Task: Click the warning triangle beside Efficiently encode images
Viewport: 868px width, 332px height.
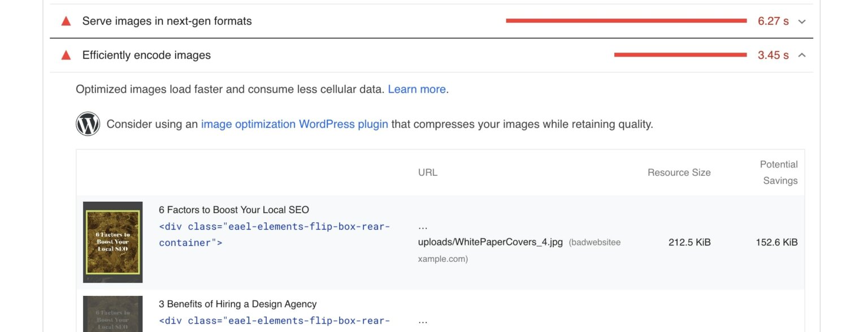Action: pyautogui.click(x=66, y=55)
